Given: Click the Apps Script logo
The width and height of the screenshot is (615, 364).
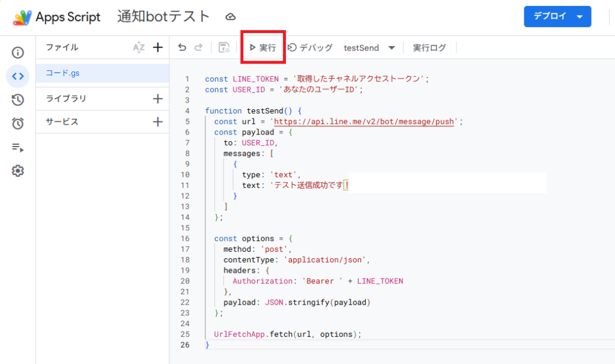Looking at the screenshot, I should [x=22, y=17].
